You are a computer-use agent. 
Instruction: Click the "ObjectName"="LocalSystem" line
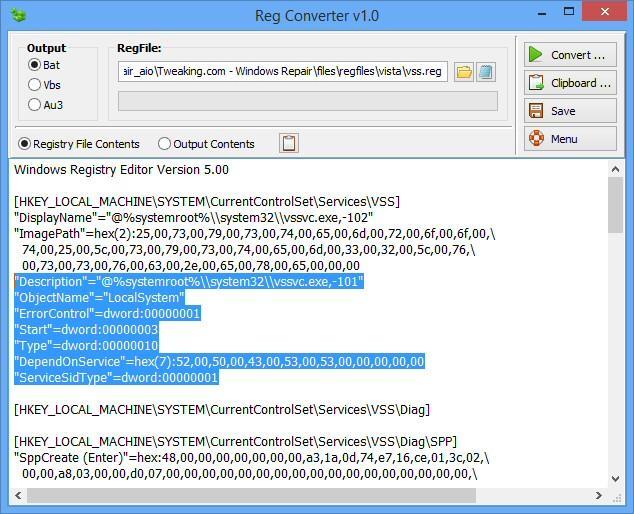[99, 298]
